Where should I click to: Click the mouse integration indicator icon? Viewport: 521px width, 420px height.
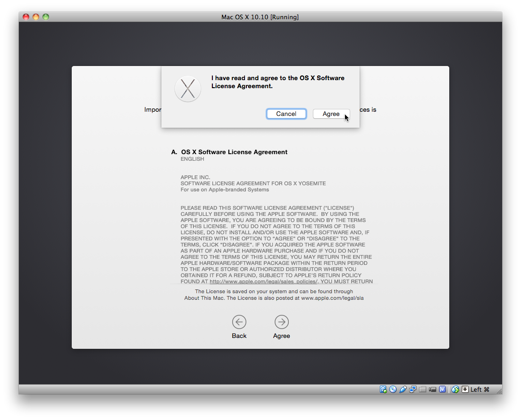(x=455, y=389)
